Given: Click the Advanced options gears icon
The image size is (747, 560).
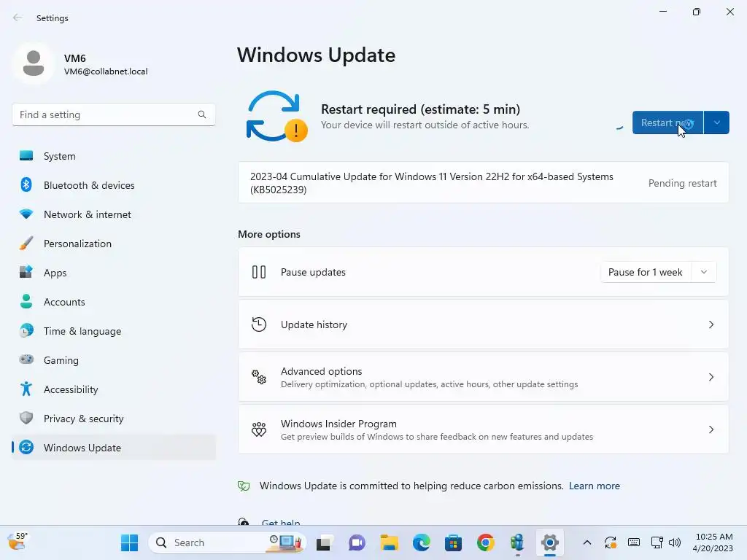Looking at the screenshot, I should (259, 377).
